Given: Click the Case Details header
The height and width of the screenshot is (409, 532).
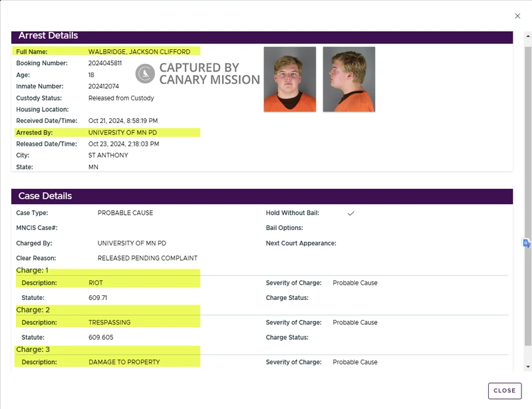Looking at the screenshot, I should (262, 196).
